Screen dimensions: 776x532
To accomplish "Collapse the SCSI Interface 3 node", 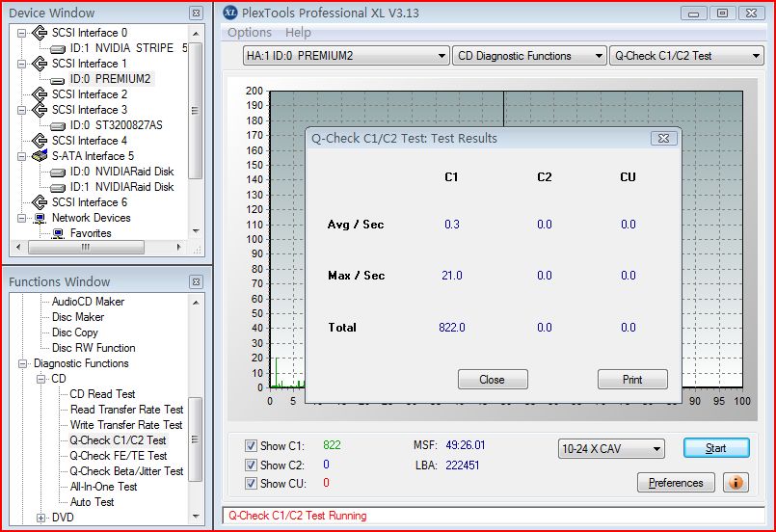I will pyautogui.click(x=22, y=110).
